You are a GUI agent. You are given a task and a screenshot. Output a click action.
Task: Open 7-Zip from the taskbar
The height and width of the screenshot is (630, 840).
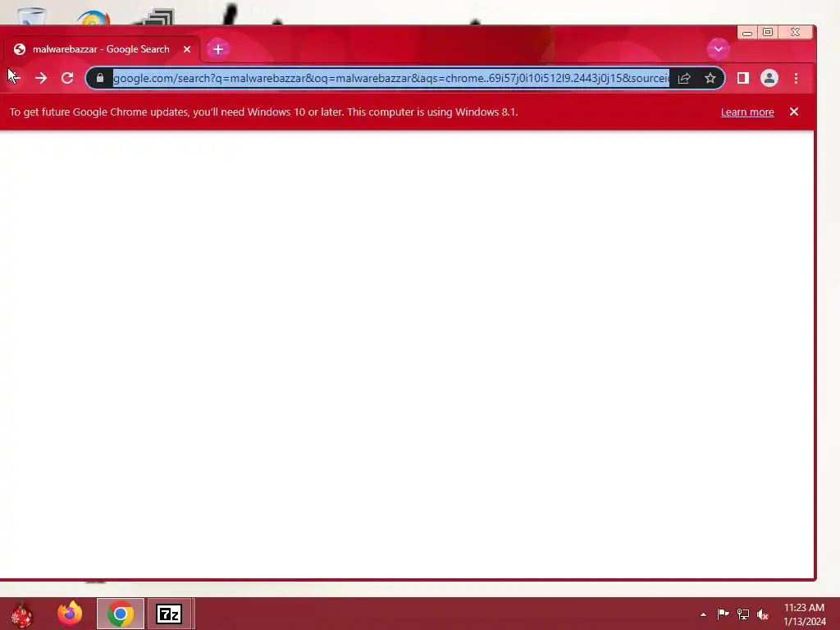[169, 614]
